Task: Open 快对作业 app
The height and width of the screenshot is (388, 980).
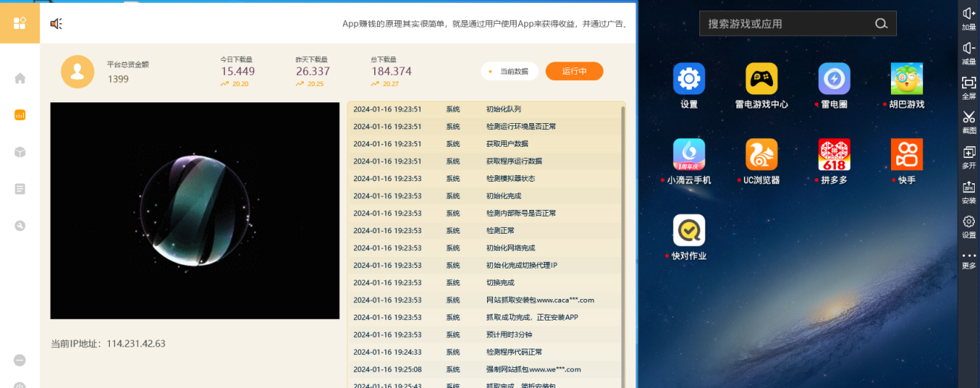Action: pos(689,237)
